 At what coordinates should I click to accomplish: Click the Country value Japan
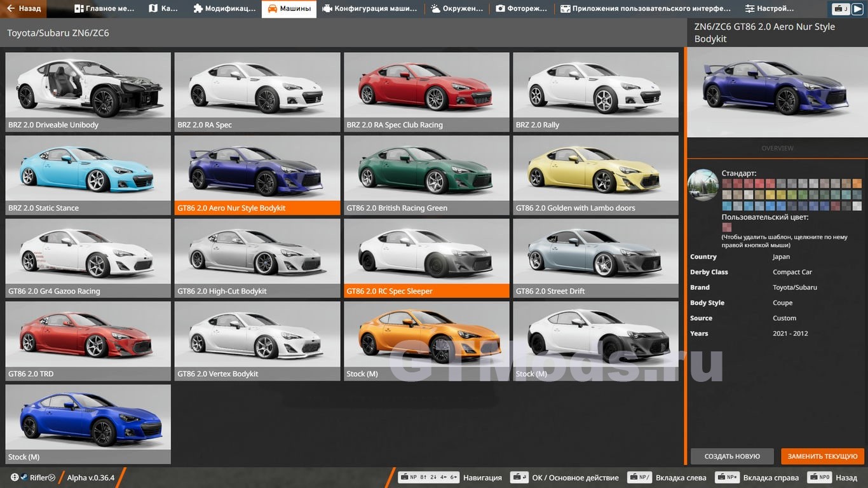click(x=782, y=257)
